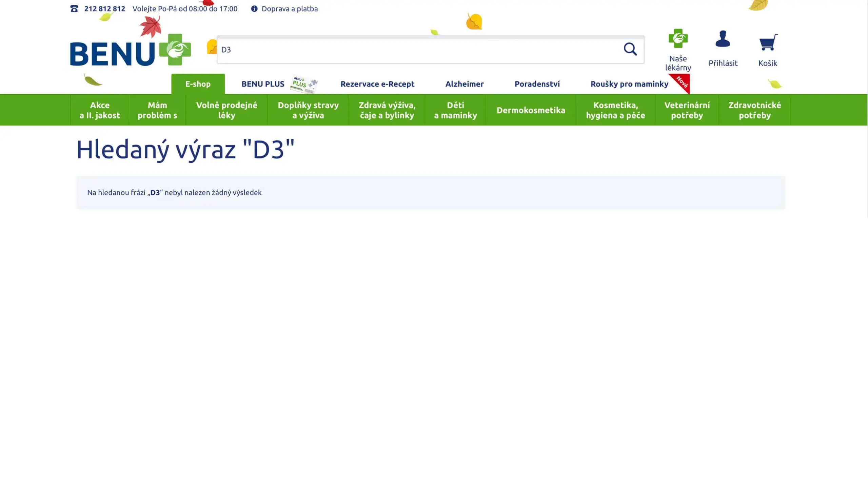Screen dimensions: 868x482
Task: Click the Přihlásit user profile icon
Action: 723,39
